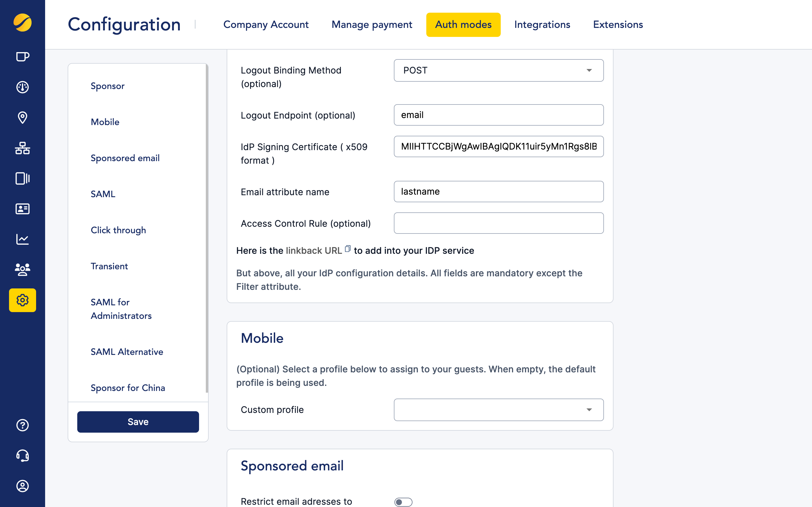Open the dashboard speedometer icon in the sidebar
The height and width of the screenshot is (507, 812).
tap(22, 87)
